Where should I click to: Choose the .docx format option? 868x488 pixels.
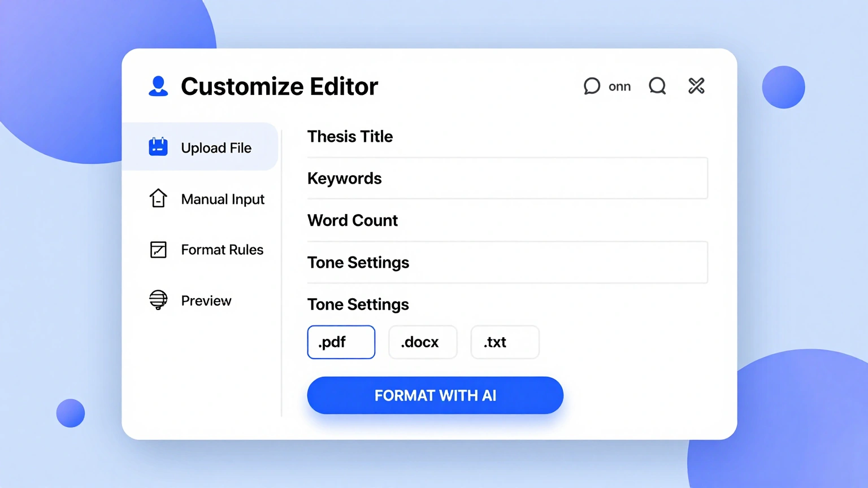click(x=423, y=342)
